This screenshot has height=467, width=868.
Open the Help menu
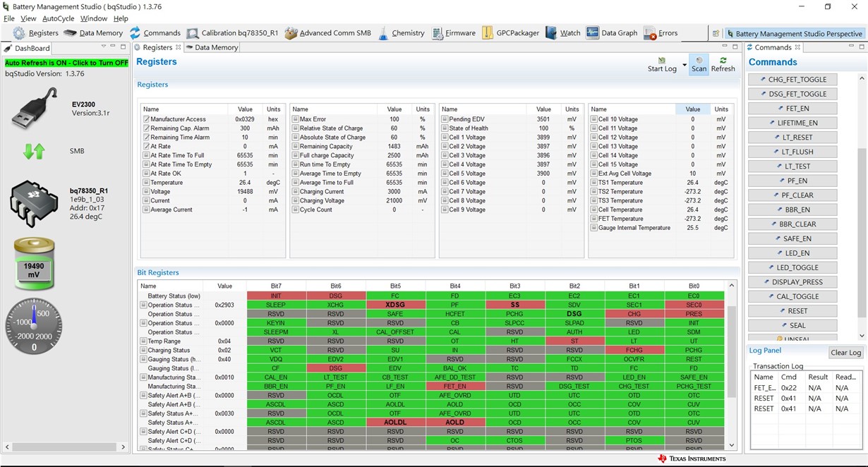pos(121,18)
